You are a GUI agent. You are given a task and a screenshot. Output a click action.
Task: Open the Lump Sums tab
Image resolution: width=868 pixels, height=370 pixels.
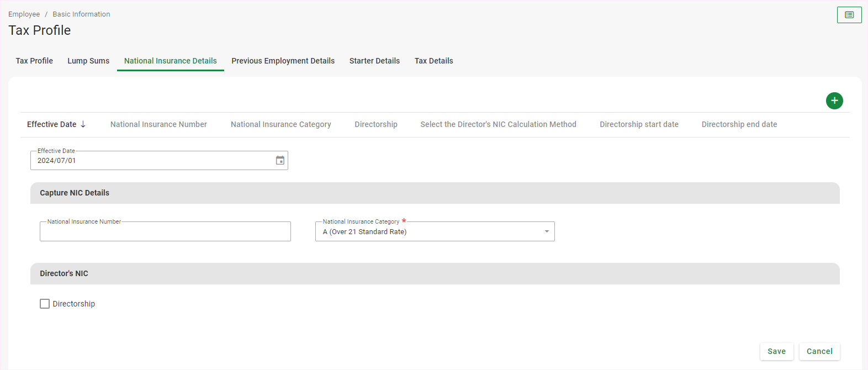click(88, 61)
